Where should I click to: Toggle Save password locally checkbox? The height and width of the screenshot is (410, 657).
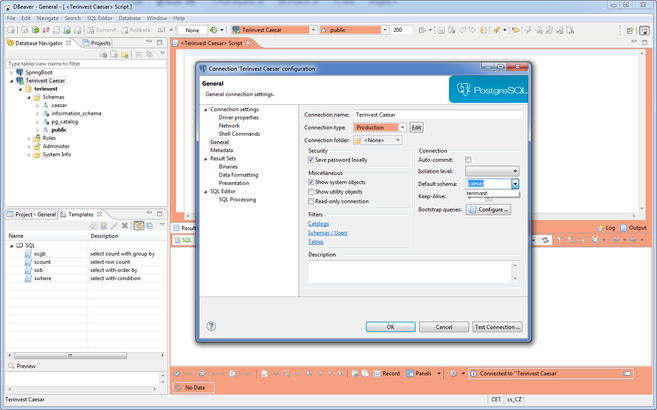click(x=311, y=160)
